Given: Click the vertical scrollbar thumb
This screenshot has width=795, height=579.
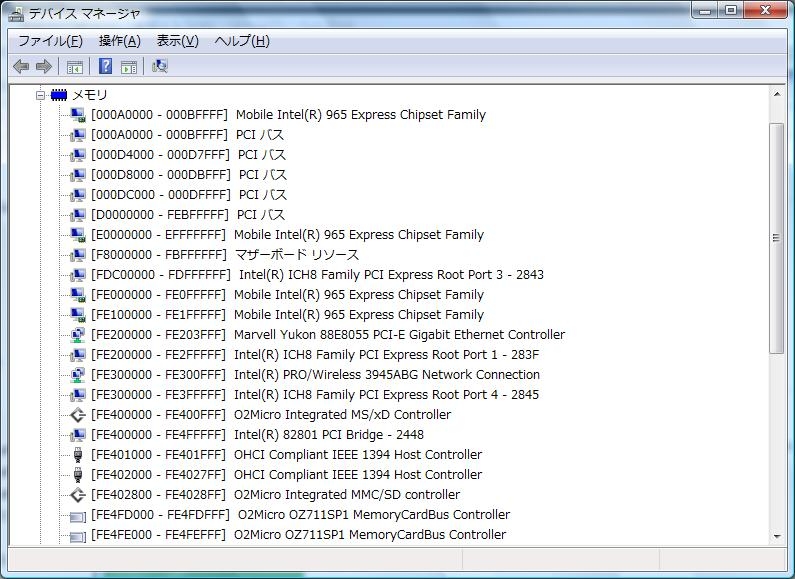Looking at the screenshot, I should (777, 238).
